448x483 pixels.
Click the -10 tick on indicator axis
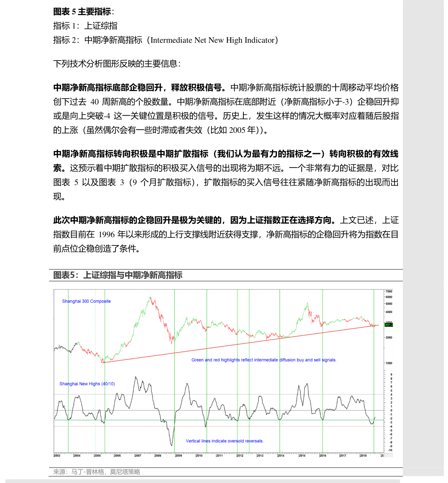(390, 450)
